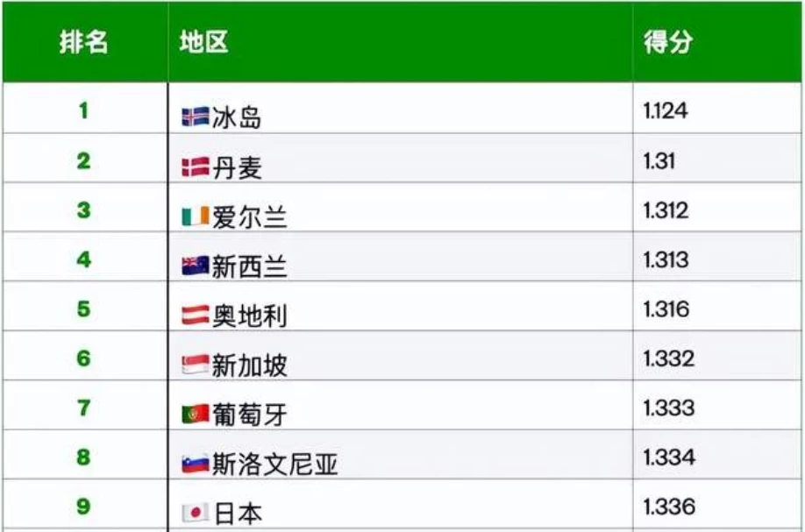Select the 排名 column header

click(83, 41)
